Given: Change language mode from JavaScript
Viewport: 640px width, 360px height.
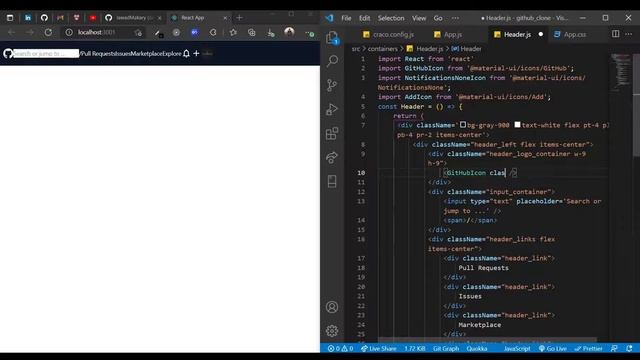Looking at the screenshot, I should [x=517, y=348].
